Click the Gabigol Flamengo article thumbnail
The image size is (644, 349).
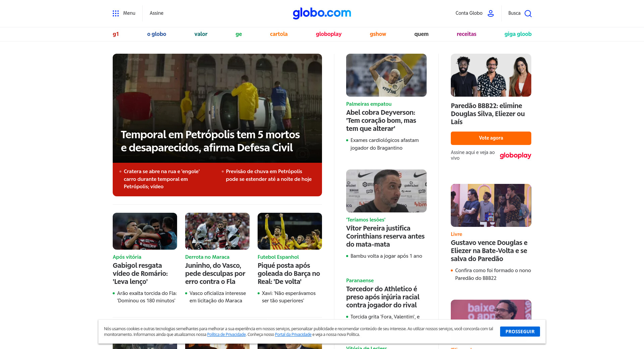[x=145, y=231]
